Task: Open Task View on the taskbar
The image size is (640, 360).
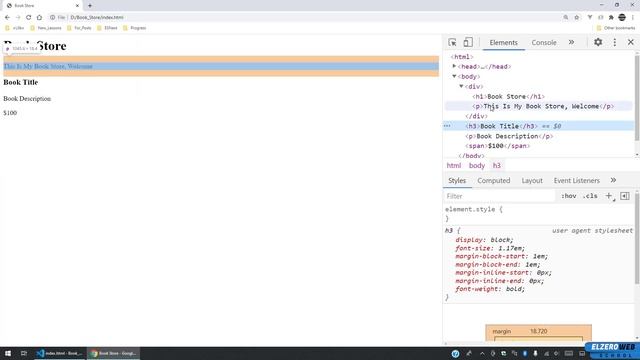Action: (24, 353)
